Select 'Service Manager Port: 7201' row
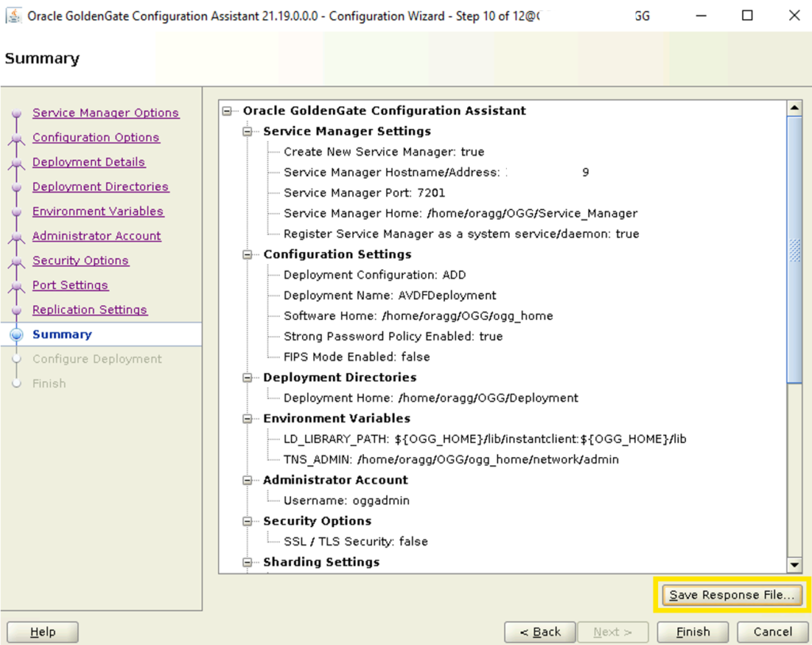Screen dimensions: 812x645 coord(364,193)
